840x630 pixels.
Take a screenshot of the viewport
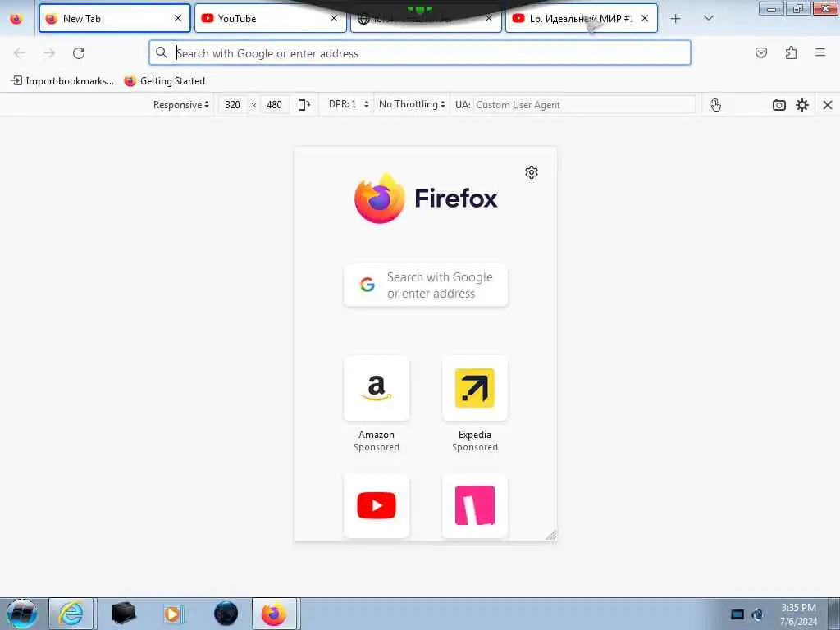tap(779, 105)
